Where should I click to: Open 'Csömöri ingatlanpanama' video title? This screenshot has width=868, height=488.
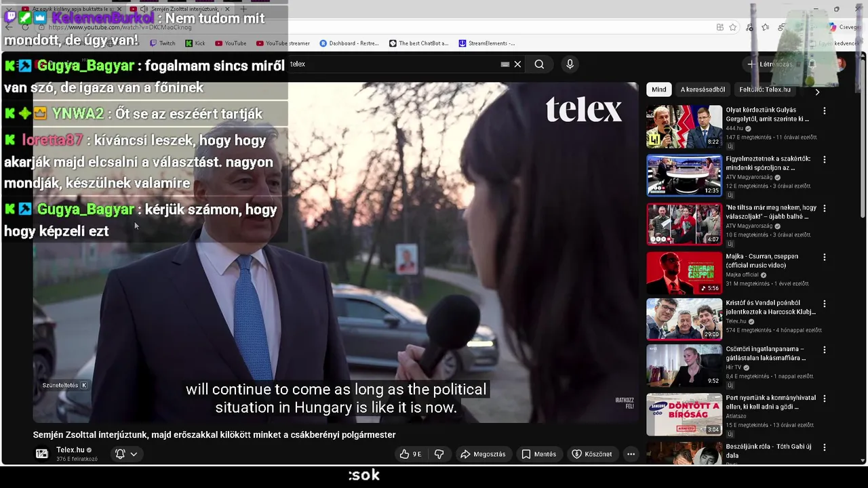[x=766, y=353]
